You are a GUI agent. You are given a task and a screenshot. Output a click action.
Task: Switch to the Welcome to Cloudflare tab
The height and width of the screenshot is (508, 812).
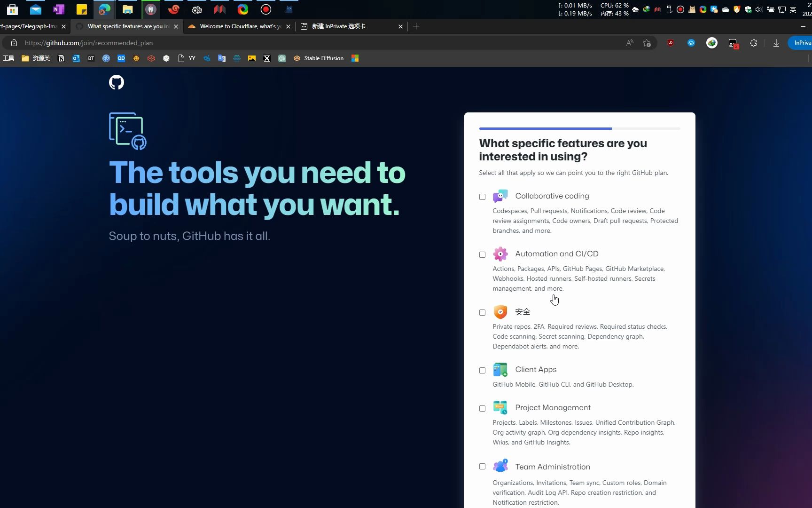(240, 26)
